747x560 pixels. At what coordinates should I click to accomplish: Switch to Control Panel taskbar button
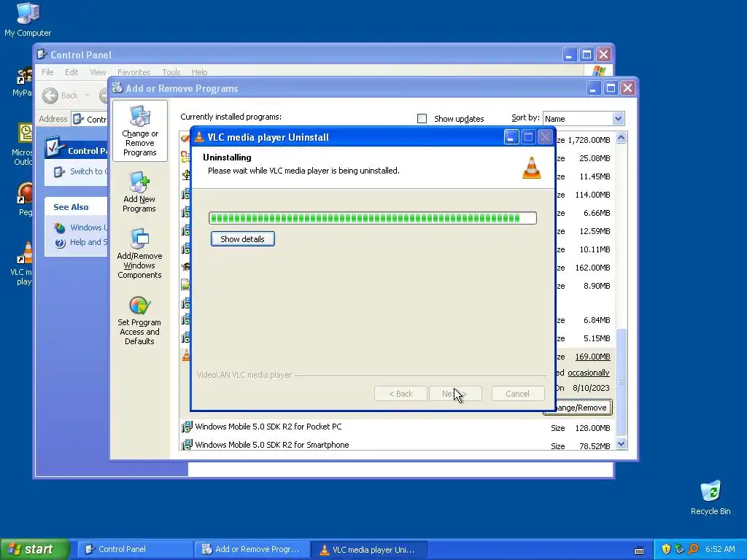(x=135, y=549)
